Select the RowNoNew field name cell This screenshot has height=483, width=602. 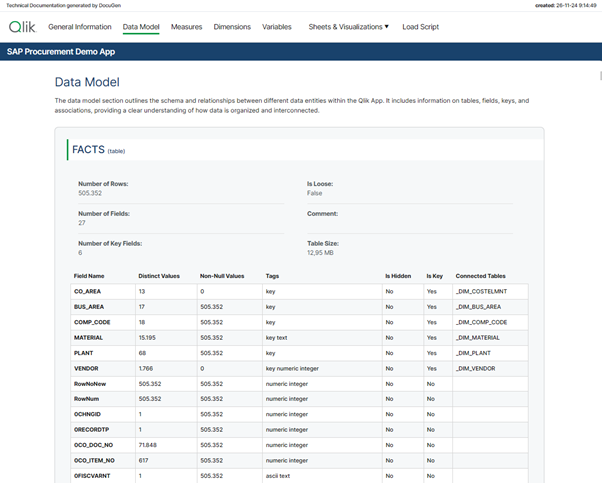103,384
